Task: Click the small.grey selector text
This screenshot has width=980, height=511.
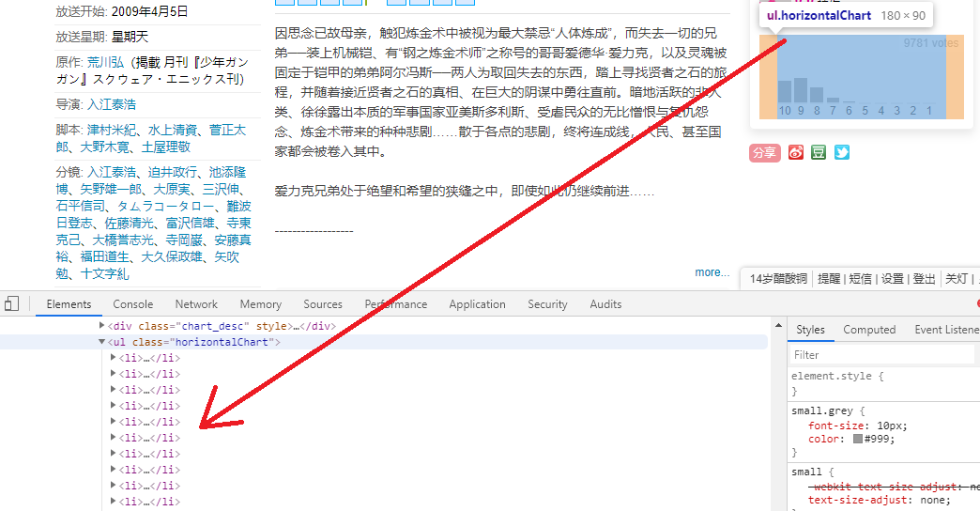Action: [822, 410]
